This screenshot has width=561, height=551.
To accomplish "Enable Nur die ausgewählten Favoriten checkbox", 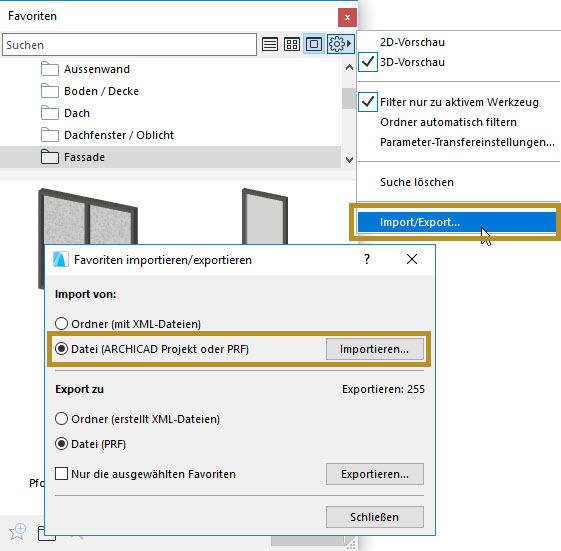I will (62, 474).
